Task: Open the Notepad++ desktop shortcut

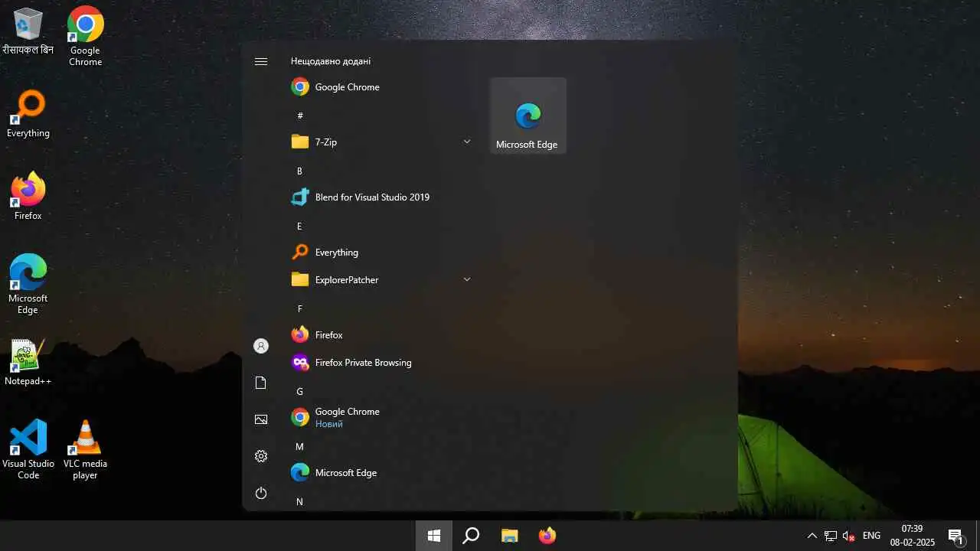Action: [28, 363]
